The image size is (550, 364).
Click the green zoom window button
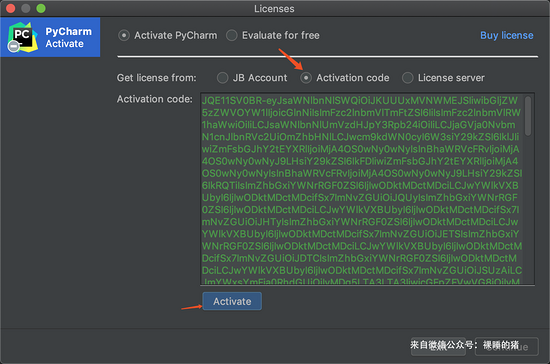[x=41, y=8]
